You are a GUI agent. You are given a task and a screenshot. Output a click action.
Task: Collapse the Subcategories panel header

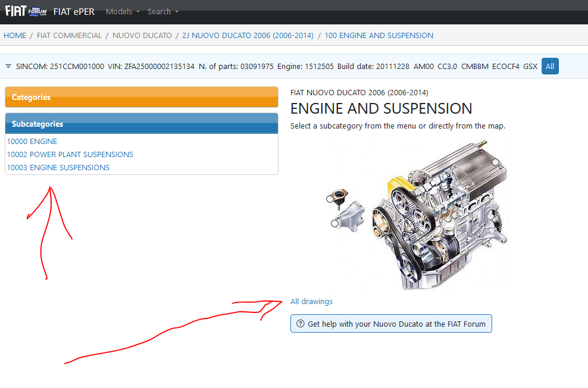click(x=142, y=124)
